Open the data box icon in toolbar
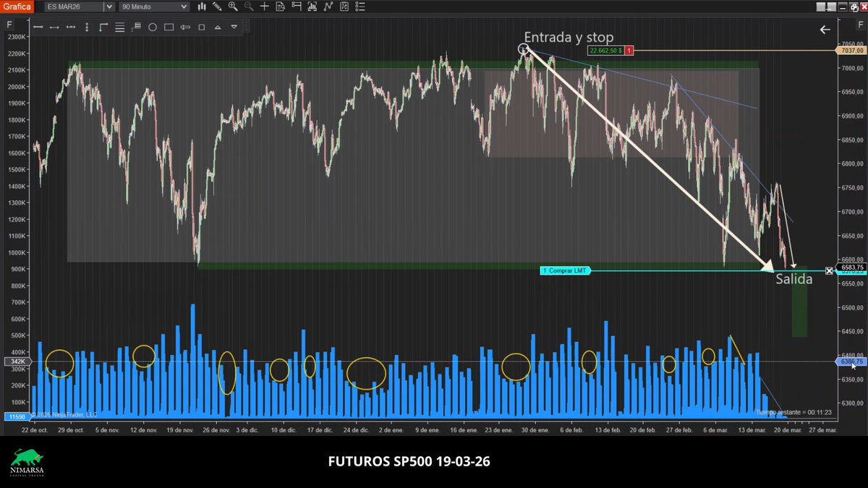 click(280, 7)
